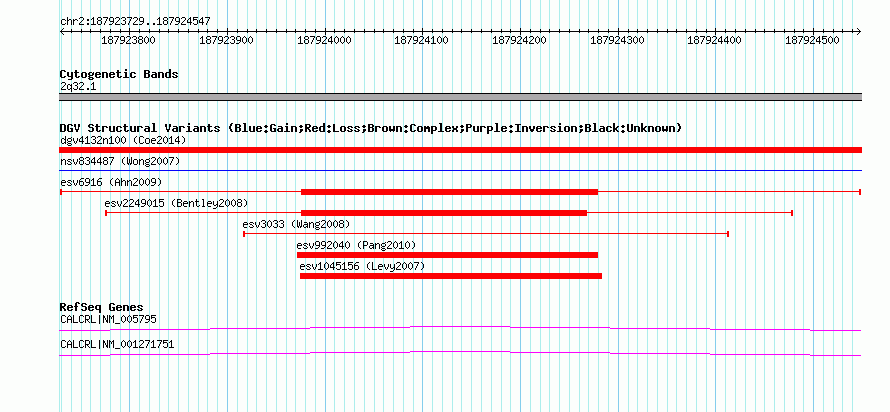Click the nsv834487 blue gain line

pyautogui.click(x=460, y=170)
